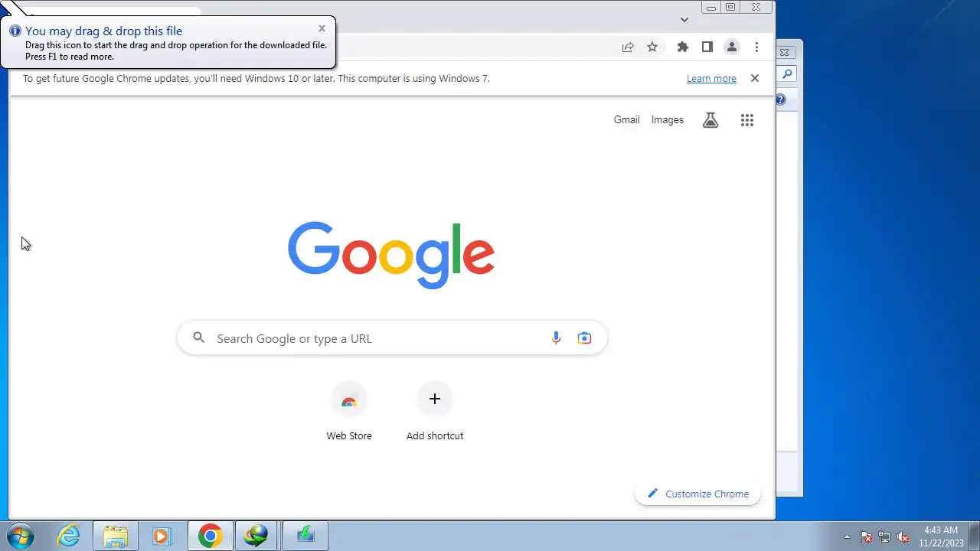Viewport: 980px width, 551px height.
Task: Go to Gmail
Action: [x=626, y=119]
